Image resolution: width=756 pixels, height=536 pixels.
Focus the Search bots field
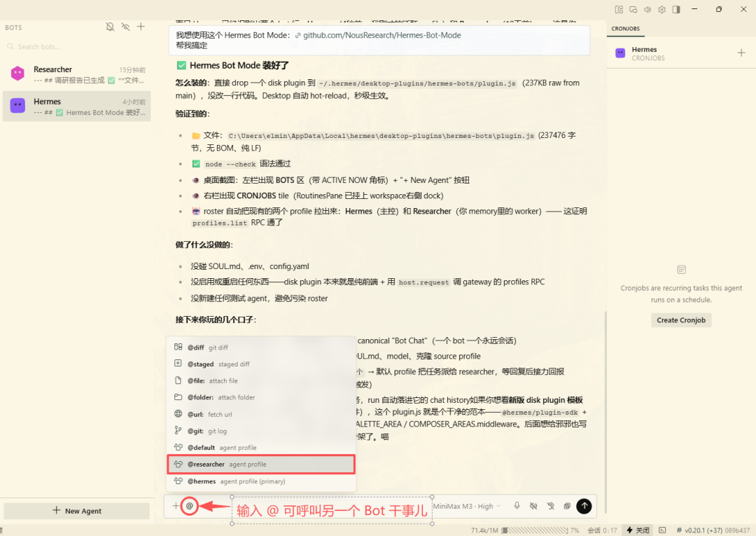click(x=77, y=47)
